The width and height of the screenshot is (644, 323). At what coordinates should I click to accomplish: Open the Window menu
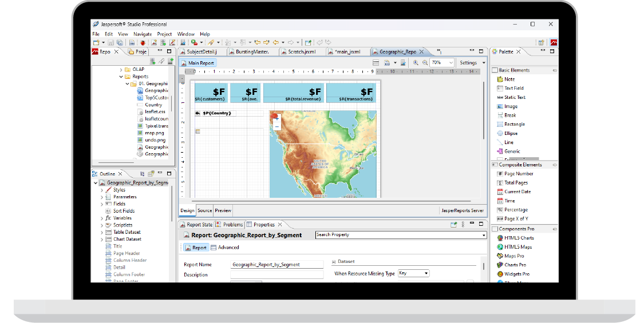185,34
